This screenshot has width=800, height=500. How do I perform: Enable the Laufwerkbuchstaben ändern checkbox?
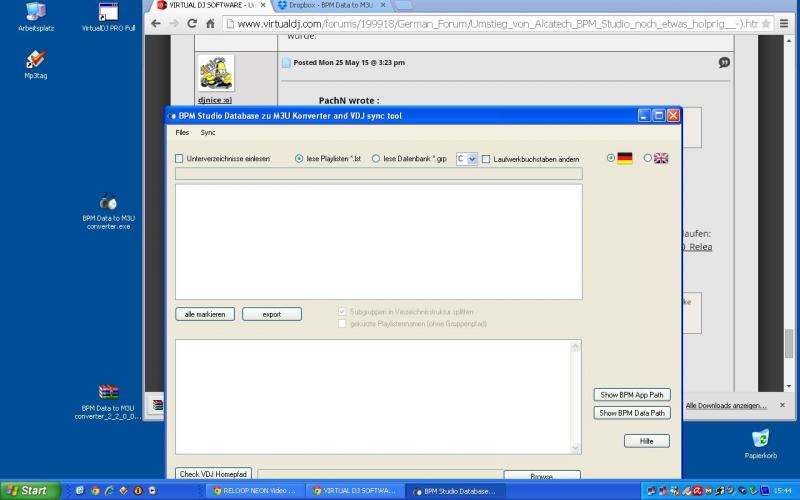click(486, 159)
